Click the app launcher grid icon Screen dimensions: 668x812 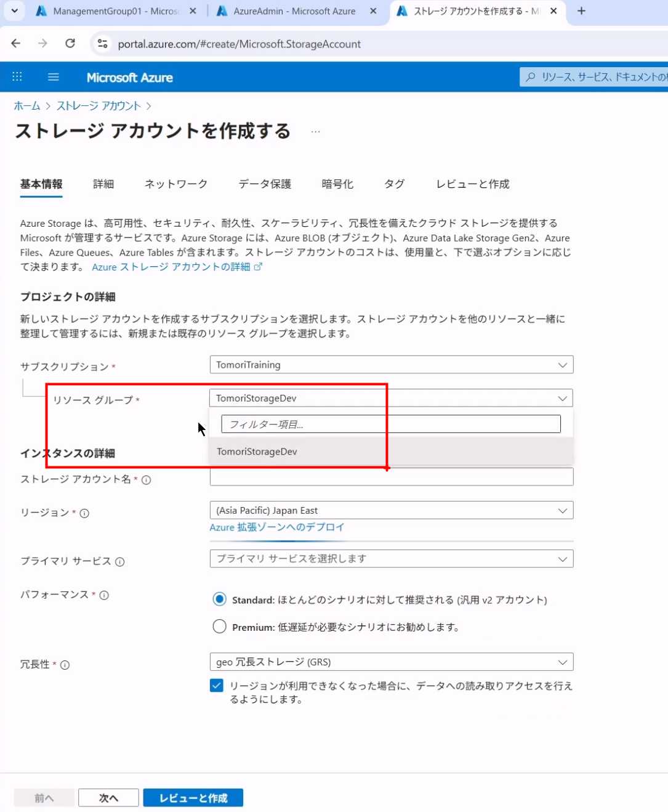(17, 77)
